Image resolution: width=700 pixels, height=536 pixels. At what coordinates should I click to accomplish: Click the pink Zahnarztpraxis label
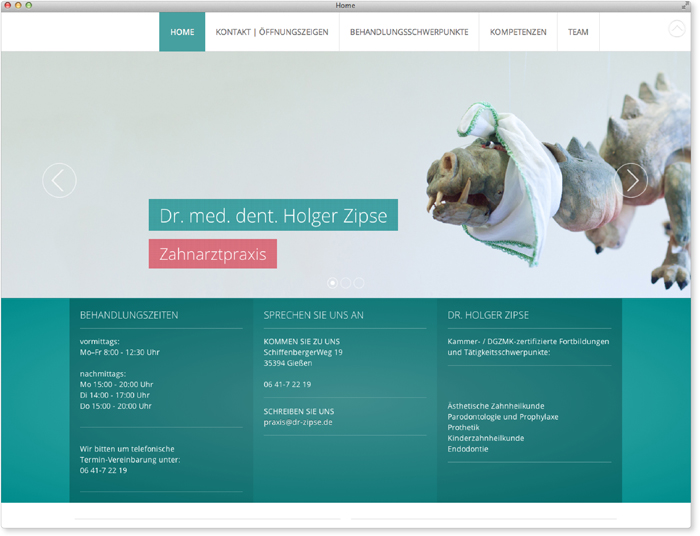[x=212, y=254]
